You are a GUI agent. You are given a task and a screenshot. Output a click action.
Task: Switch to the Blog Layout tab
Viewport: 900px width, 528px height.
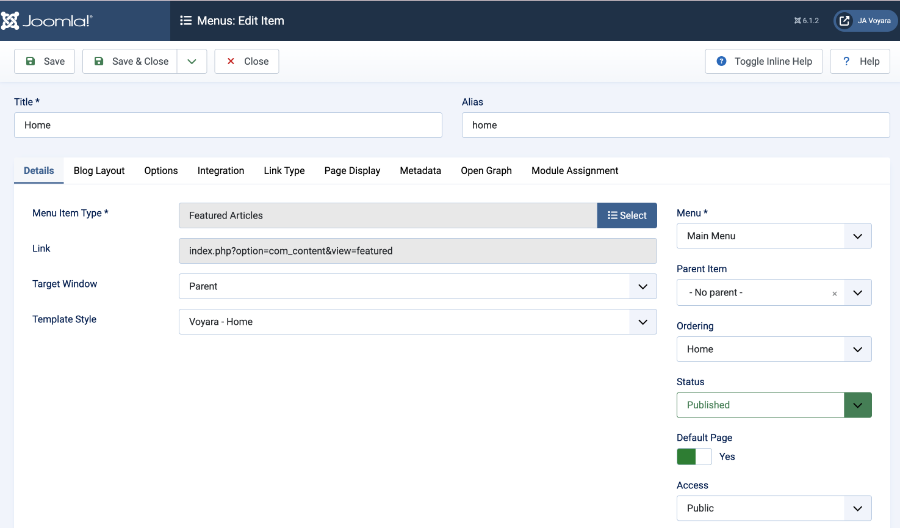[x=99, y=170]
